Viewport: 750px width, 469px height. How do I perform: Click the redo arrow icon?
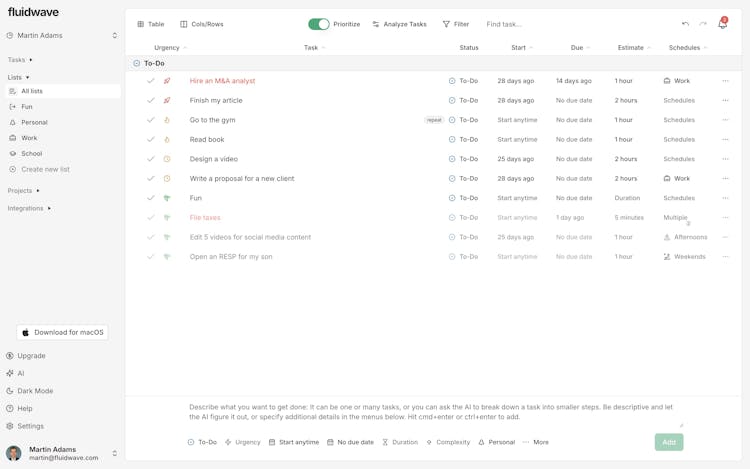[x=703, y=24]
